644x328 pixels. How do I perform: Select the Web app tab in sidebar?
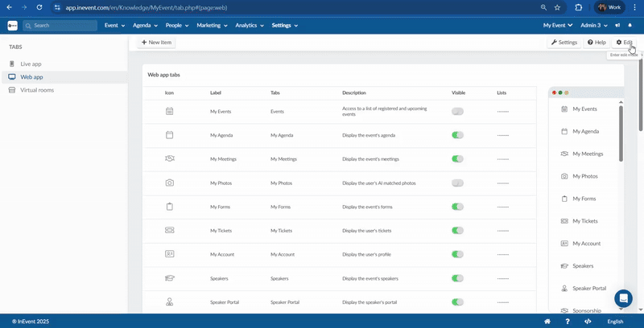tap(64, 77)
